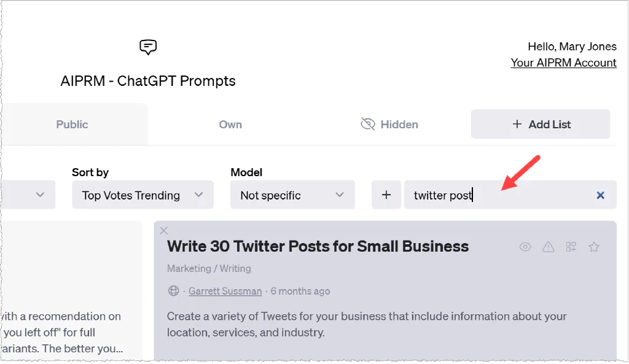Report prompt using the warning triangle icon
629x364 pixels.
coord(549,247)
